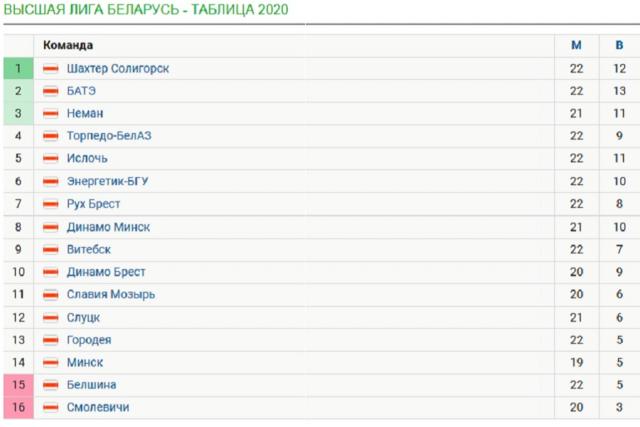
Task: Click the flag icon next to Торпедо-БелАЗ
Action: 51,136
